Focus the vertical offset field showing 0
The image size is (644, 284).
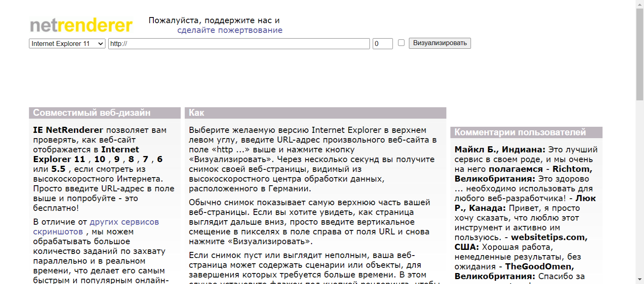point(382,43)
